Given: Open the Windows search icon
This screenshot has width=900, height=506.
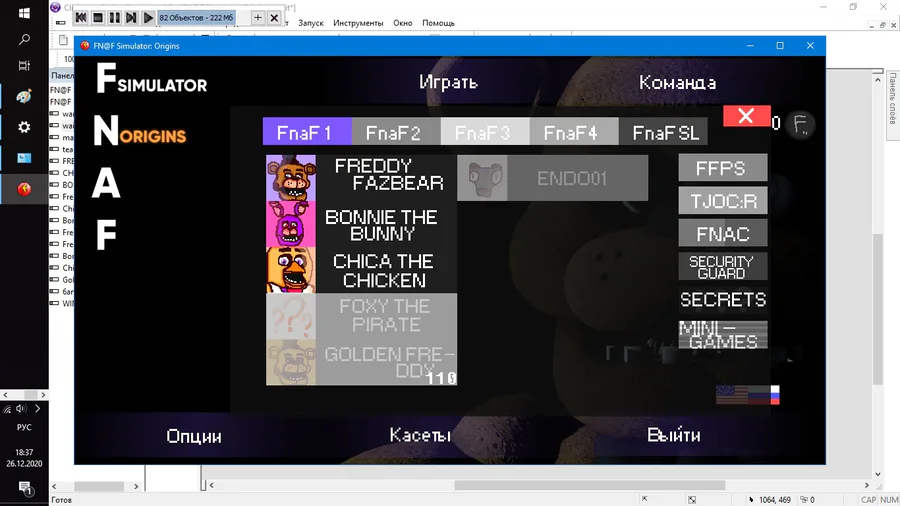Looking at the screenshot, I should click(24, 39).
